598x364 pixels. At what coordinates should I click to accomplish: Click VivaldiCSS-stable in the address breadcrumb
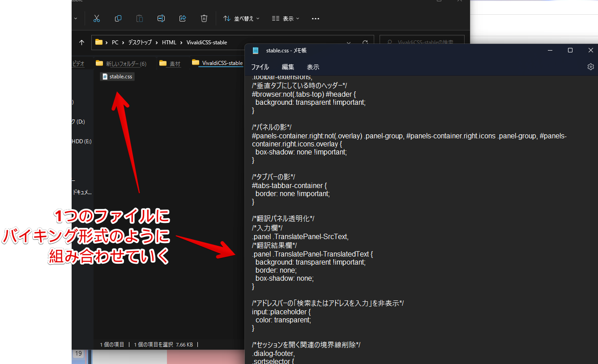pyautogui.click(x=206, y=43)
